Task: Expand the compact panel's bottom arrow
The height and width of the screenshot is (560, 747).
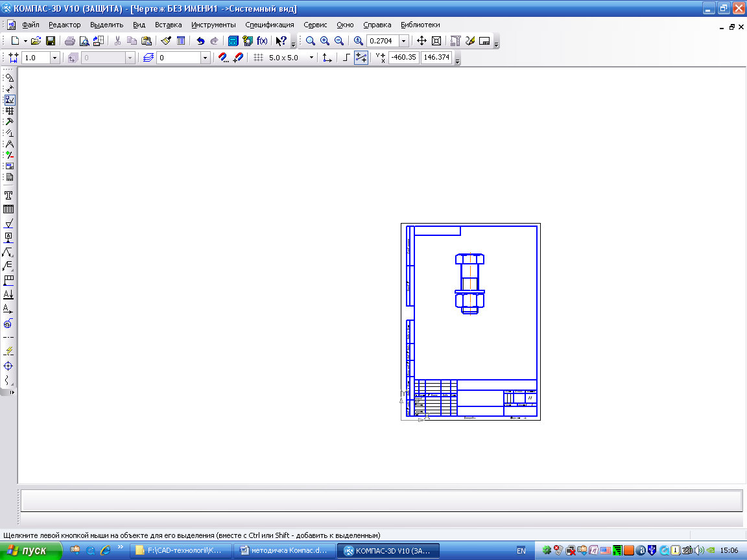Action: 12,392
